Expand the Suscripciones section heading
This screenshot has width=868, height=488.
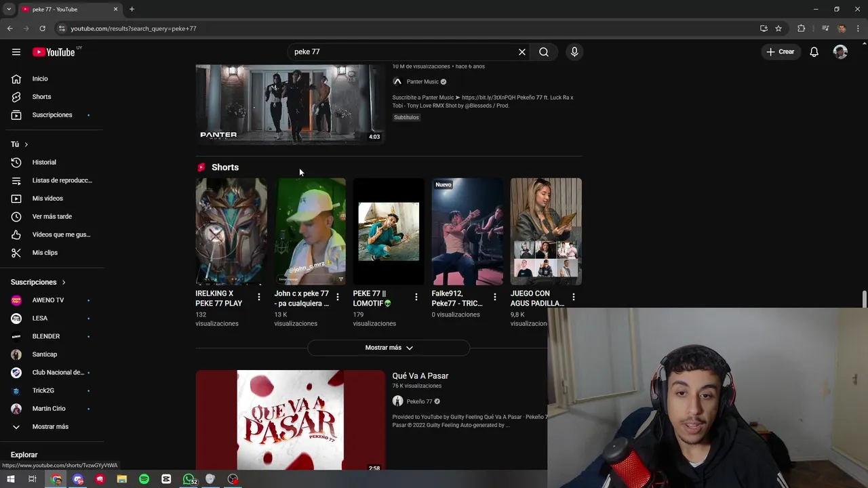tap(38, 282)
